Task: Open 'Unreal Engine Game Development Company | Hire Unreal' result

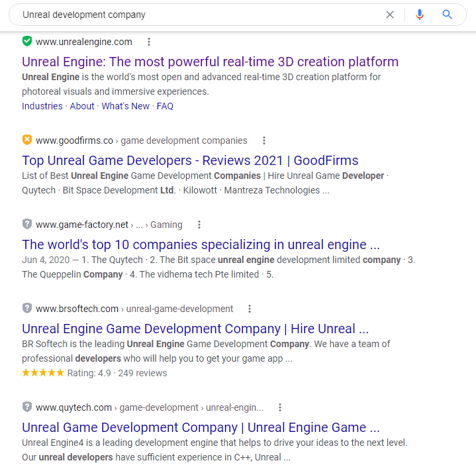Action: click(x=195, y=329)
